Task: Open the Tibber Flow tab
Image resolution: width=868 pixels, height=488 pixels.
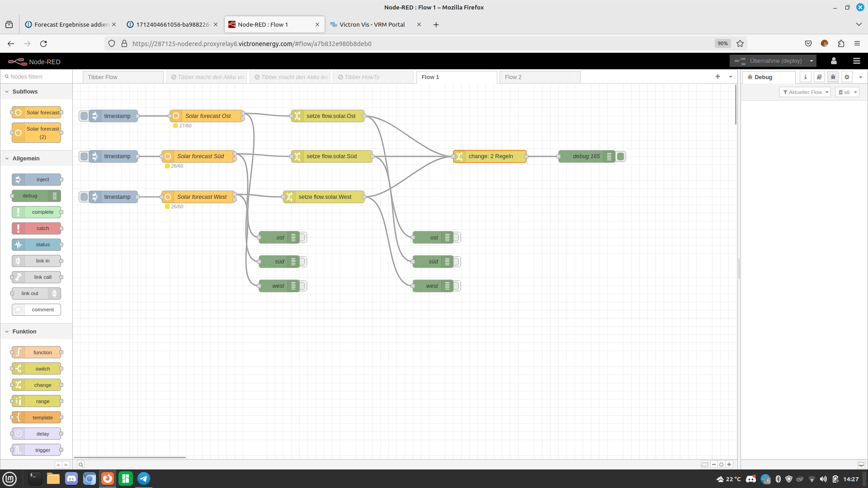Action: pyautogui.click(x=123, y=76)
